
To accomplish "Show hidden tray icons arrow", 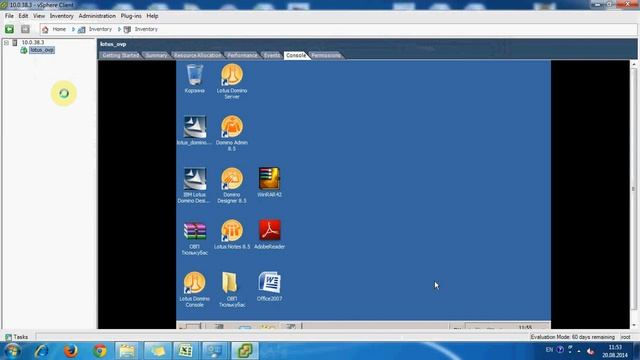I will [x=579, y=351].
